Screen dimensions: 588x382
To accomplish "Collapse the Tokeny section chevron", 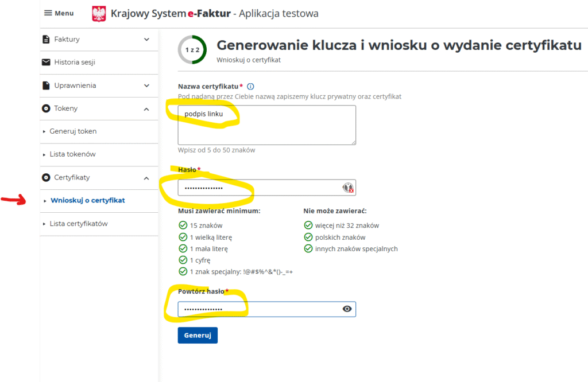I will coord(146,109).
